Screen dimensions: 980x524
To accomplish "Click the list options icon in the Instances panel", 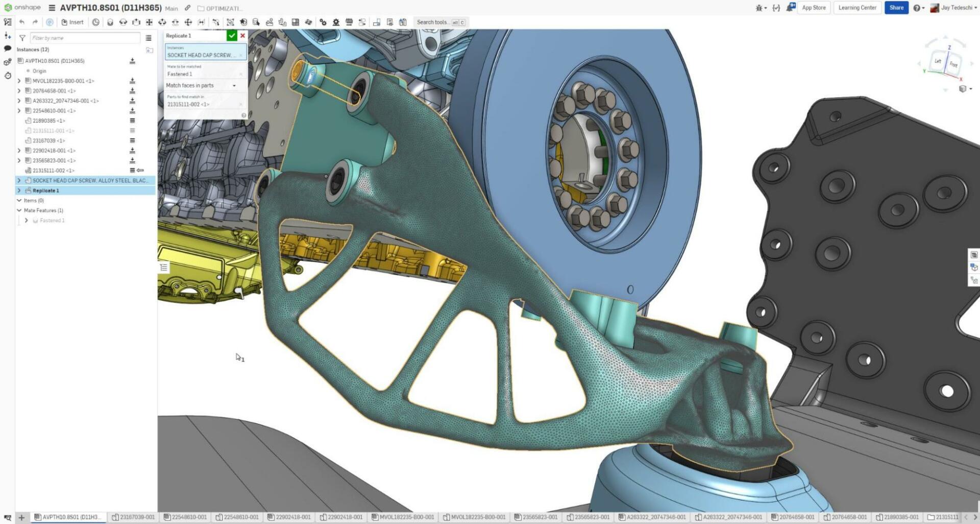I will coord(149,38).
